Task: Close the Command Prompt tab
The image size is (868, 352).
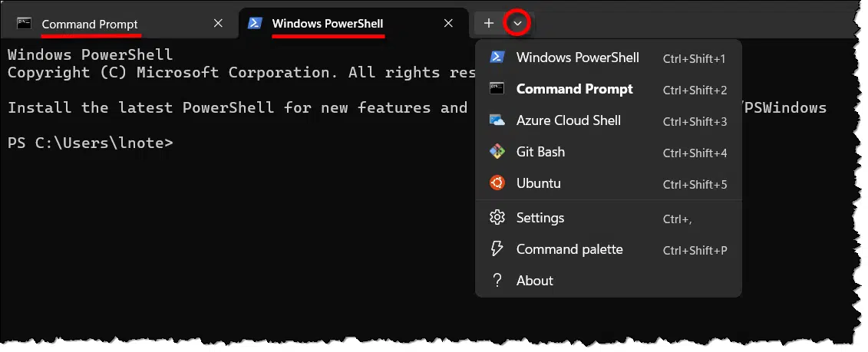Action: tap(218, 24)
